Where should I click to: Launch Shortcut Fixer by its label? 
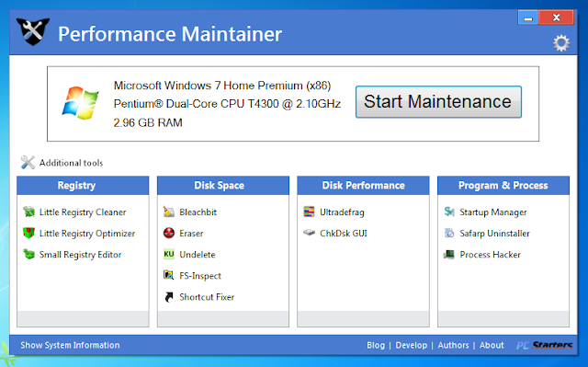click(x=207, y=297)
